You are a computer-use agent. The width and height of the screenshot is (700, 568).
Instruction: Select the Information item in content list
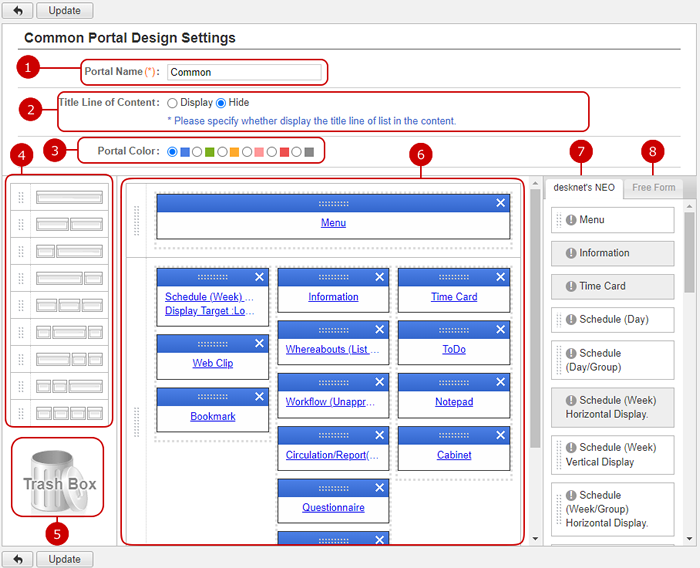tap(612, 253)
